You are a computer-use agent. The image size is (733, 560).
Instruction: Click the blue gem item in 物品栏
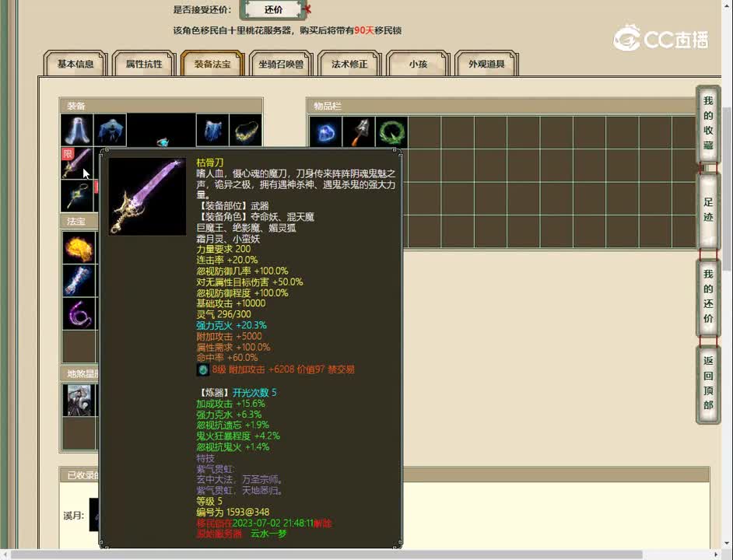click(x=325, y=131)
